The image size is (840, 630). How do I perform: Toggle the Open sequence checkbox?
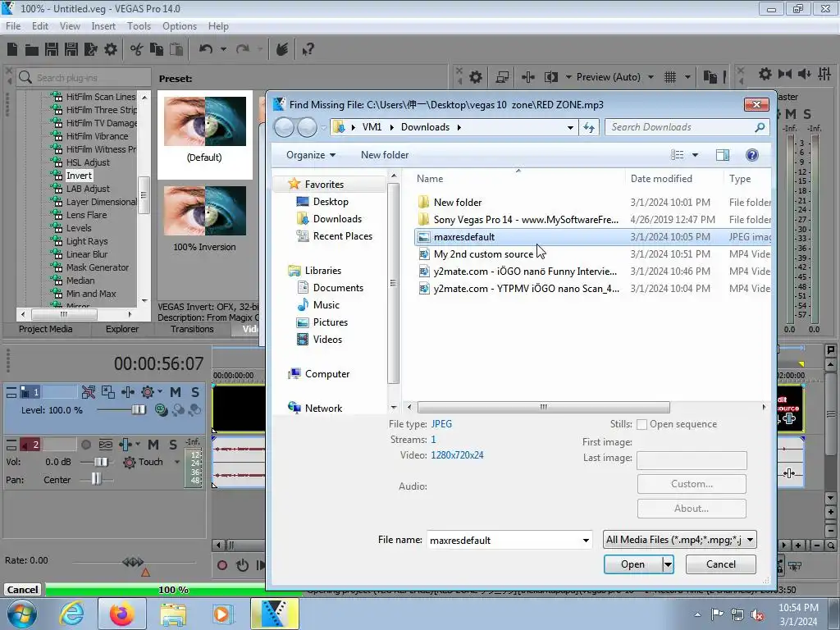[641, 424]
